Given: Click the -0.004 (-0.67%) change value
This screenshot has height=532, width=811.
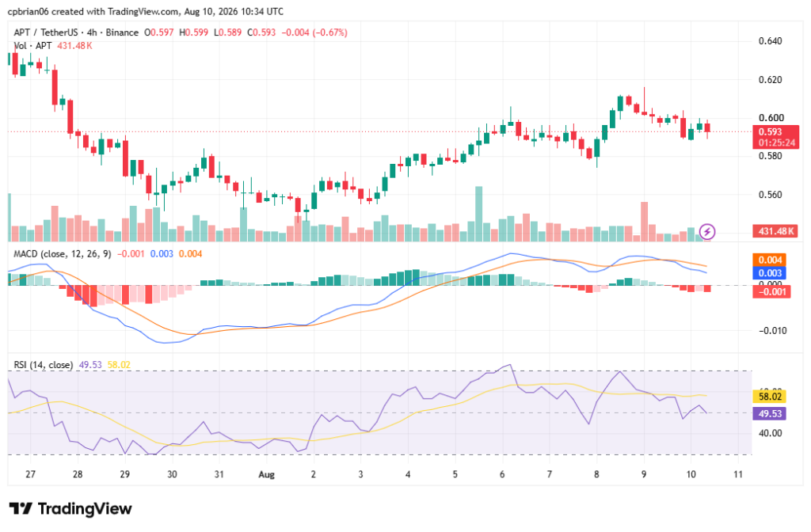Looking at the screenshot, I should [314, 32].
